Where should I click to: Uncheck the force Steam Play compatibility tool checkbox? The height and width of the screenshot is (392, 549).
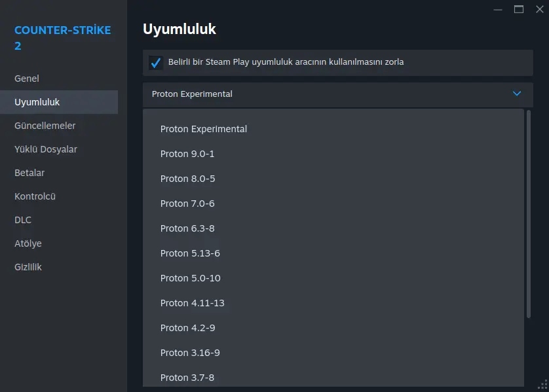pyautogui.click(x=155, y=63)
